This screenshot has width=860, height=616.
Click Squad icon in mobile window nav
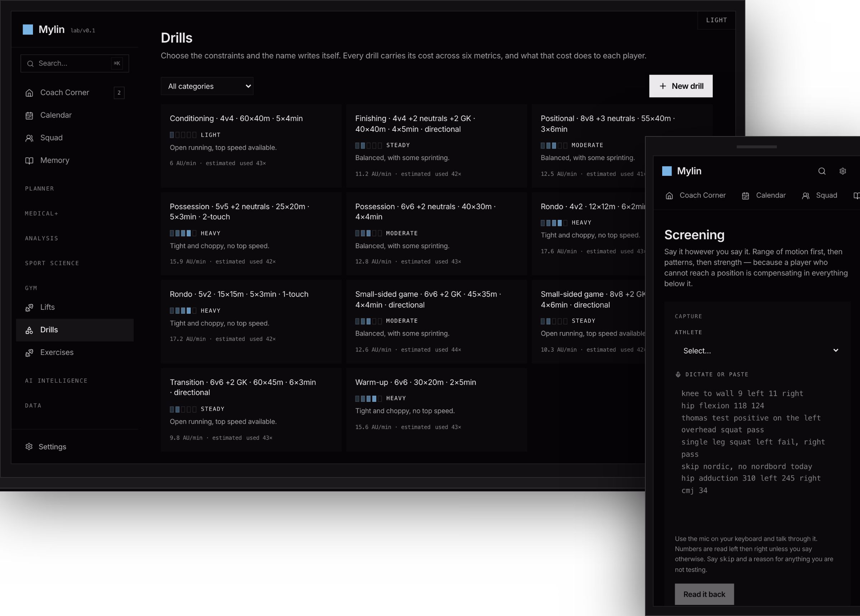coord(806,196)
